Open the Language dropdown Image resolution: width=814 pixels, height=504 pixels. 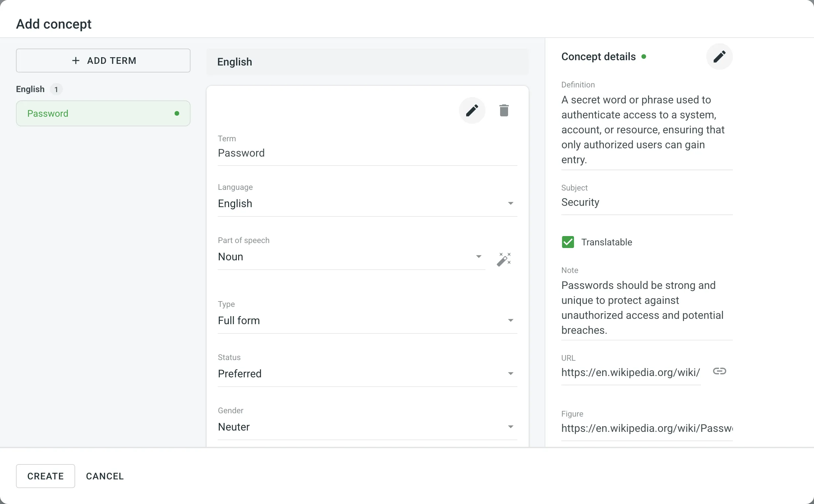510,203
